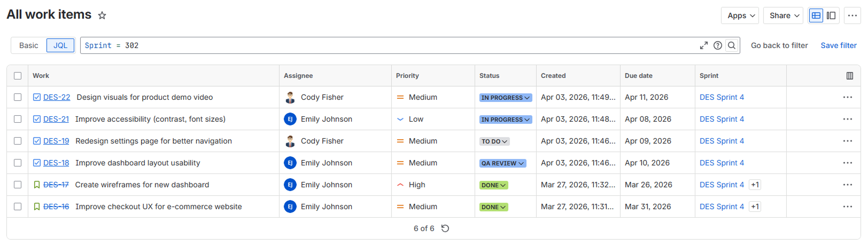Check the box for DES-21
Image resolution: width=868 pixels, height=246 pixels.
pyautogui.click(x=18, y=119)
